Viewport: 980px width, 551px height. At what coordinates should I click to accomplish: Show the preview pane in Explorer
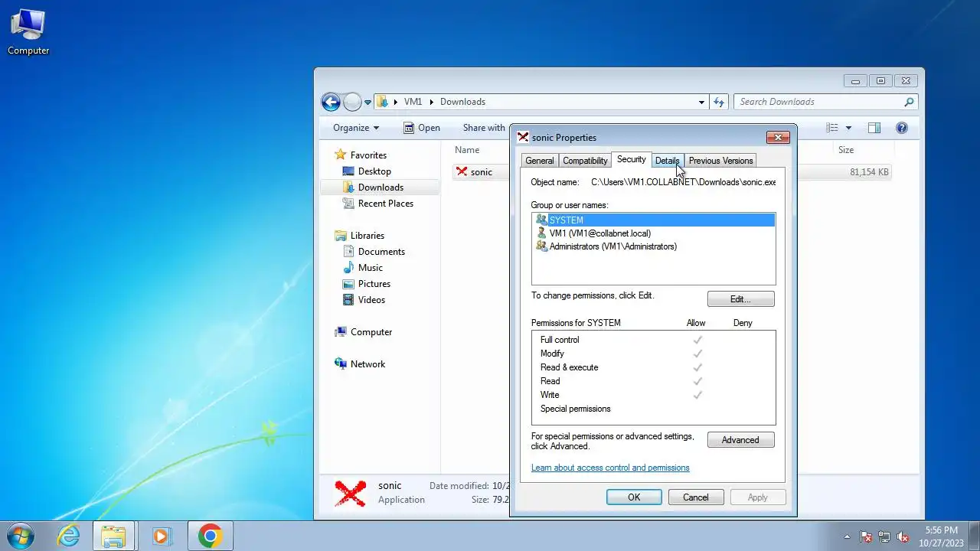click(x=874, y=128)
